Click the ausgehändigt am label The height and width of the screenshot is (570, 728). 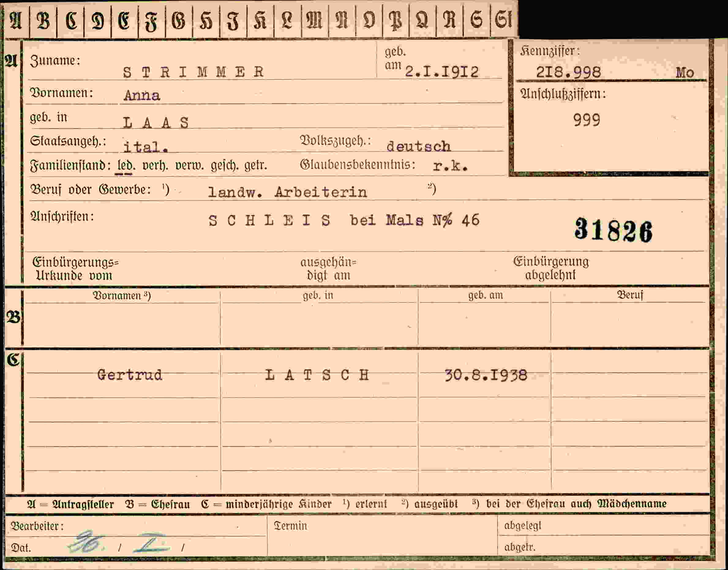pyautogui.click(x=328, y=269)
